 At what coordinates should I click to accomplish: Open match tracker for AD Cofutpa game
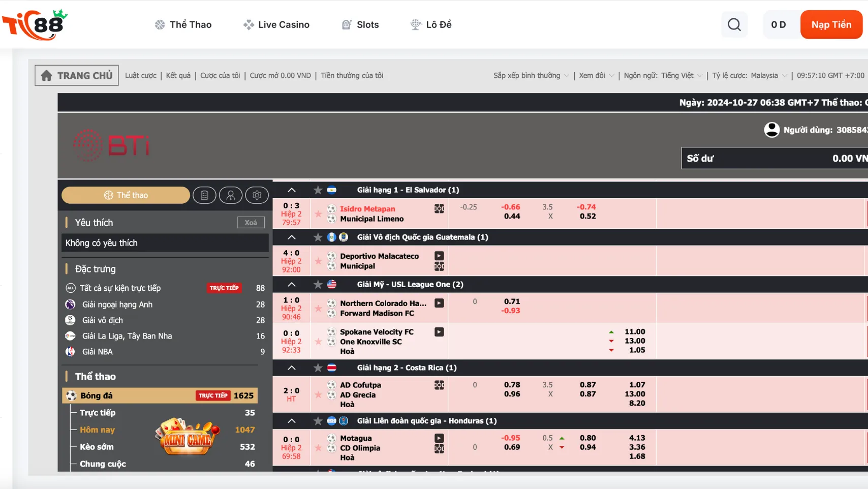pos(439,385)
